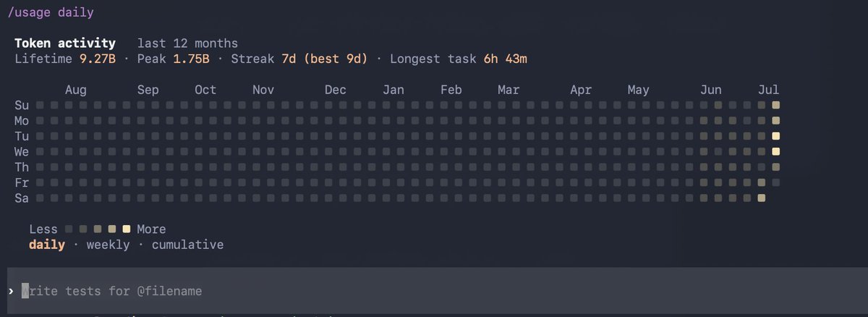Click the We weekday row label
Screen dimensions: 868x317
point(22,151)
